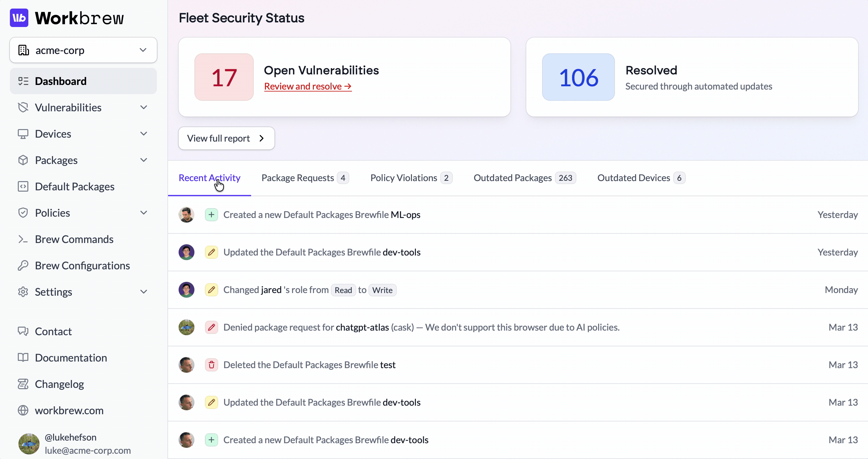
Task: Click trash icon on deleted test Brewfile
Action: pyautogui.click(x=211, y=365)
